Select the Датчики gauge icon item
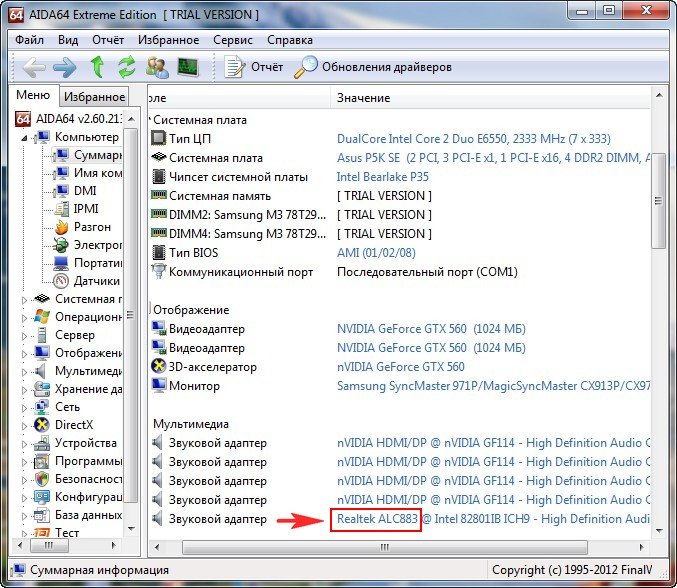The image size is (677, 588). click(61, 281)
